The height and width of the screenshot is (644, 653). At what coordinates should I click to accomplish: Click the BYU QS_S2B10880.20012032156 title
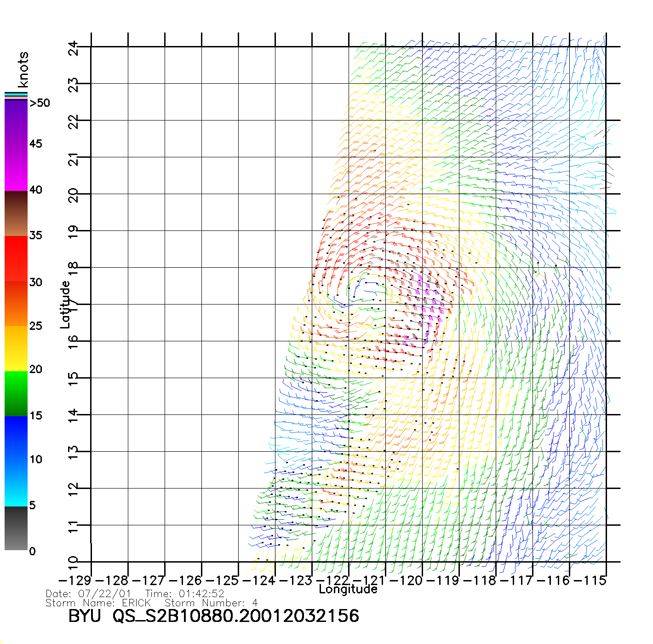click(x=213, y=616)
